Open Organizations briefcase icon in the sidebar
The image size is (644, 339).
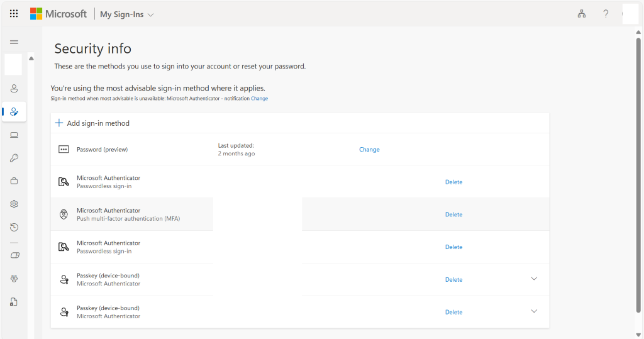point(14,181)
